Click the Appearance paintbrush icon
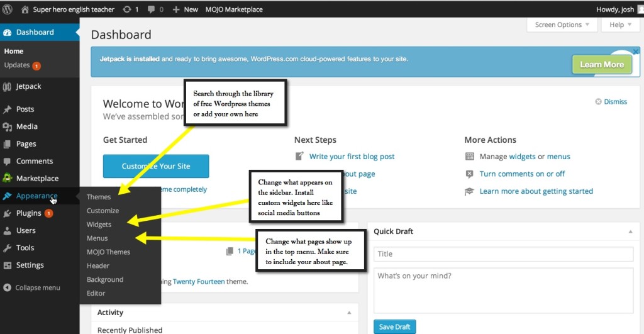The height and width of the screenshot is (334, 644). coord(7,196)
